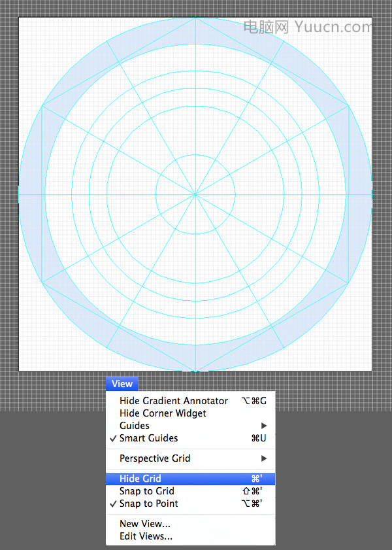The image size is (392, 550).
Task: Expand the Guides submenu
Action: click(191, 426)
